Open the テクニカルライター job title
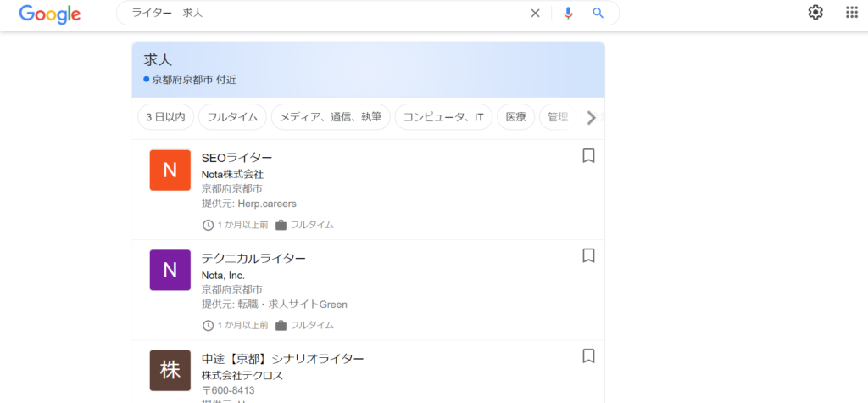Screen dimensions: 868x403 coord(253,258)
